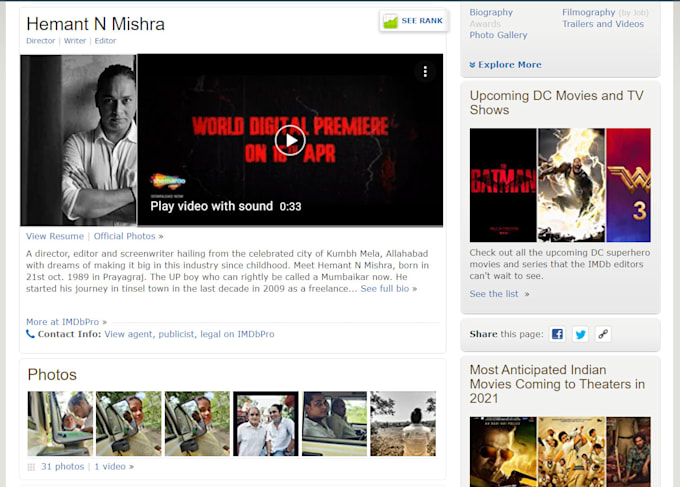
Task: Click the cricket team Indian movie poster
Action: pos(571,452)
